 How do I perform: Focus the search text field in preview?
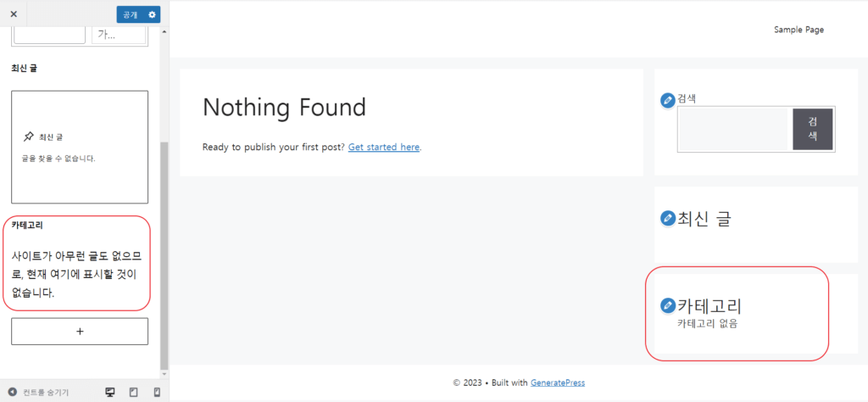735,130
